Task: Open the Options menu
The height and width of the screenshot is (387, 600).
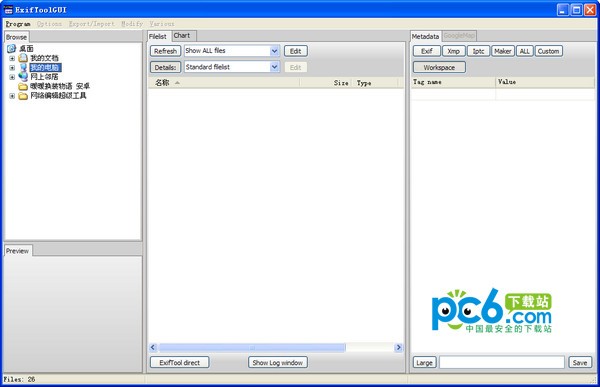Action: 49,24
